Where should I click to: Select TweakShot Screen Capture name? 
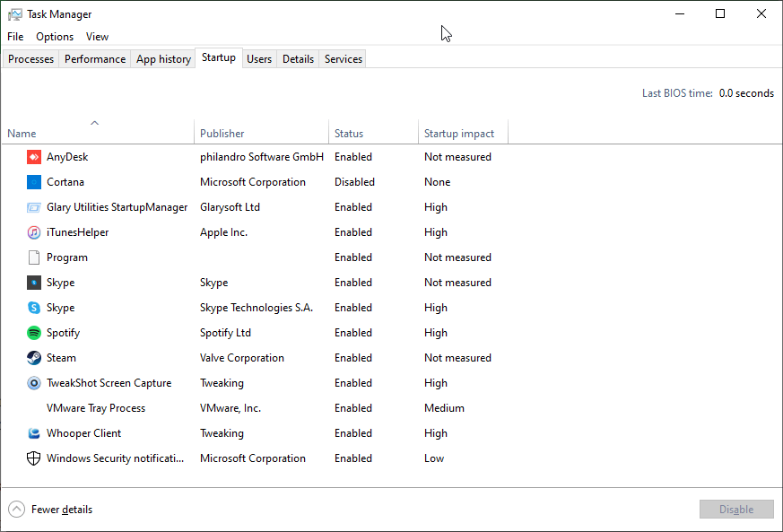click(109, 383)
